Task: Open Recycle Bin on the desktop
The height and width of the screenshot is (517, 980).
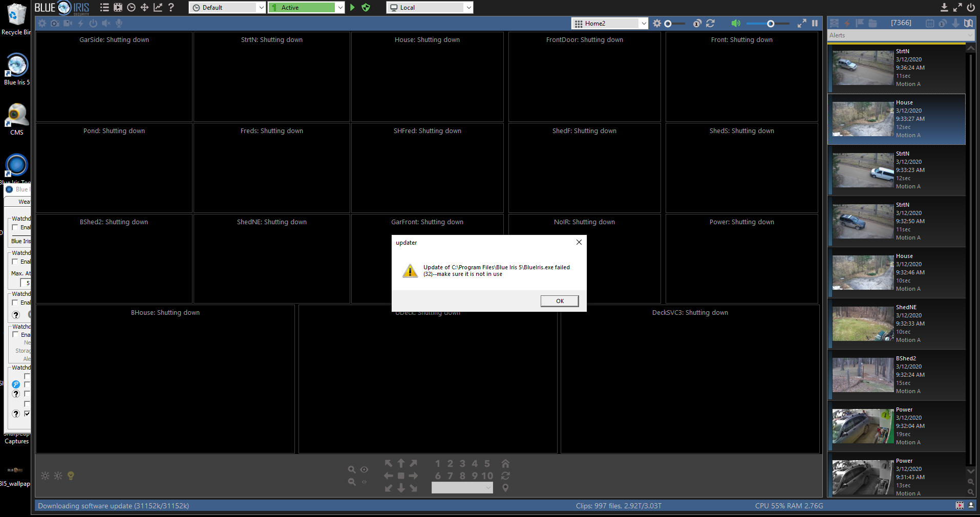Action: (x=16, y=19)
